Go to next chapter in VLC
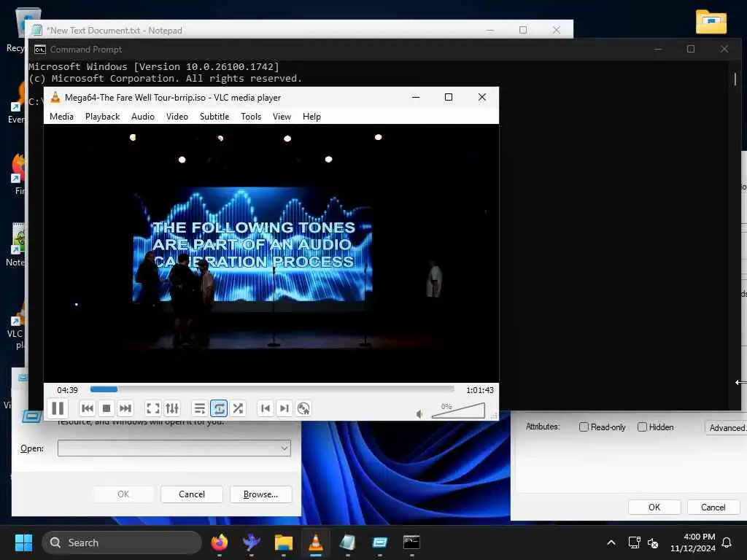This screenshot has height=560, width=747. coord(284,408)
